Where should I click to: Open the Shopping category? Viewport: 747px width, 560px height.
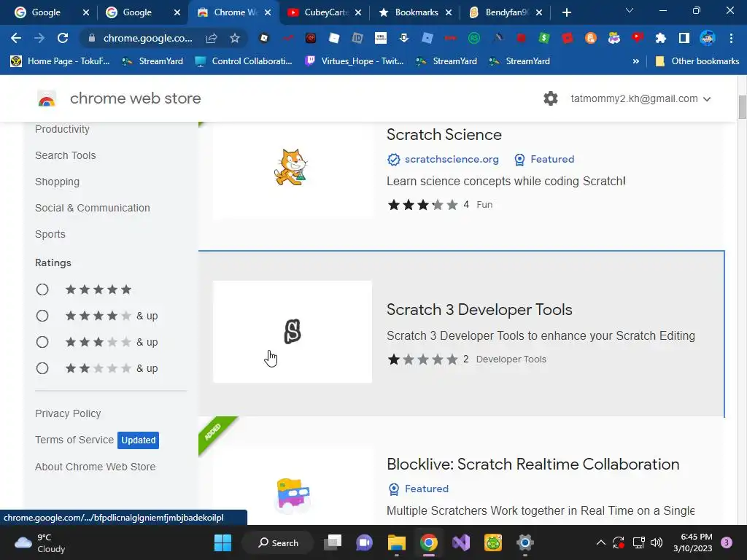[57, 182]
